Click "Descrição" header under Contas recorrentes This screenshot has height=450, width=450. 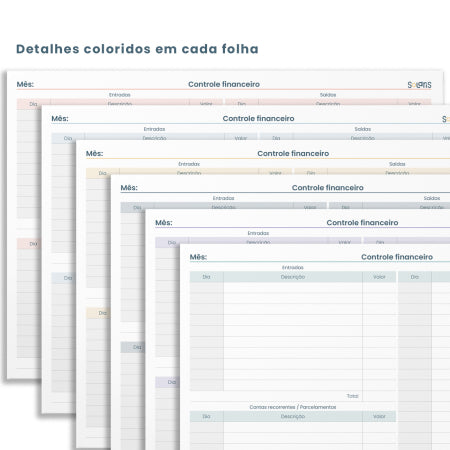coord(293,416)
